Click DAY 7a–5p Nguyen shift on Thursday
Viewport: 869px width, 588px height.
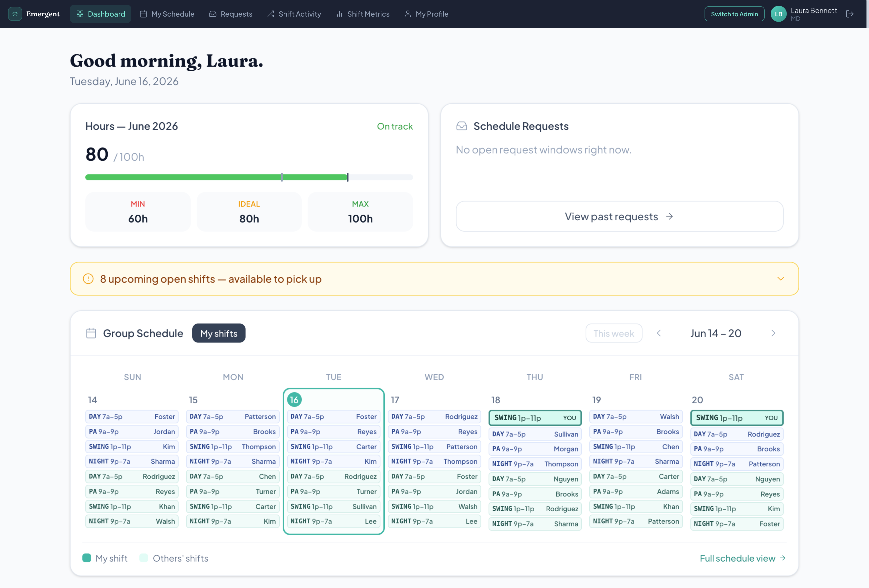(535, 478)
